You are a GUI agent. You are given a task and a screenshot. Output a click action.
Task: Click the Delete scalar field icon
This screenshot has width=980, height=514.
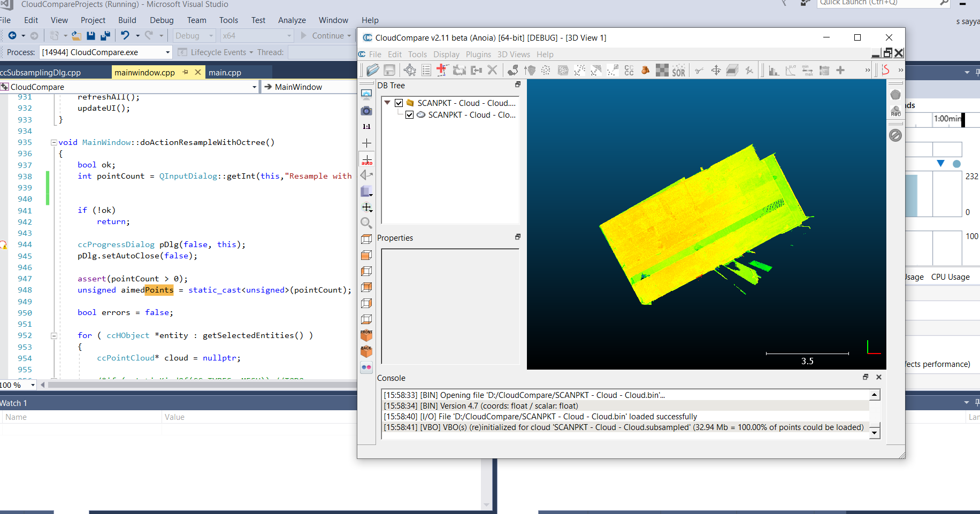point(824,70)
